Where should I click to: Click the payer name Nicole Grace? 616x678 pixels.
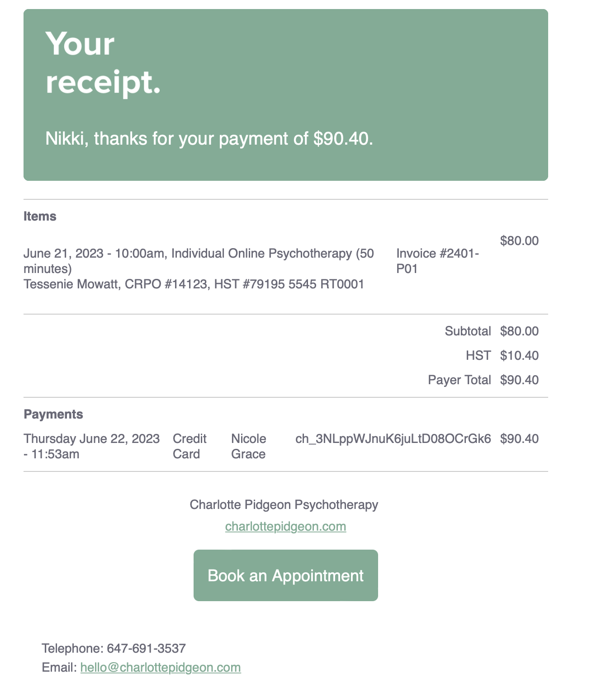248,446
